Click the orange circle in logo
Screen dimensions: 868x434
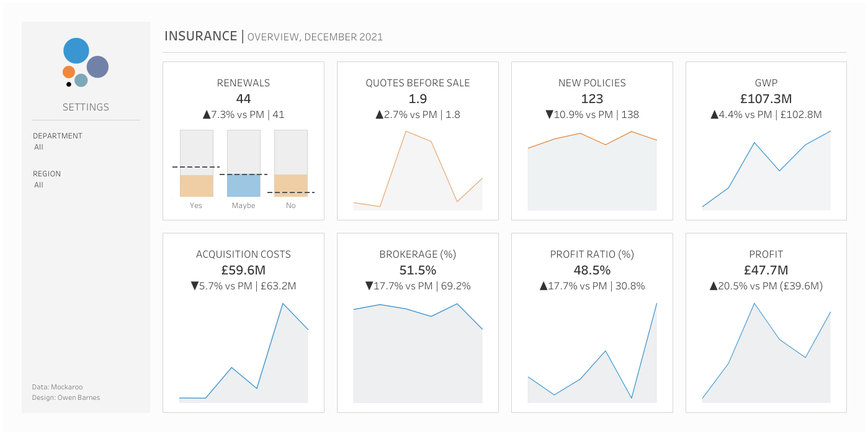click(x=69, y=72)
